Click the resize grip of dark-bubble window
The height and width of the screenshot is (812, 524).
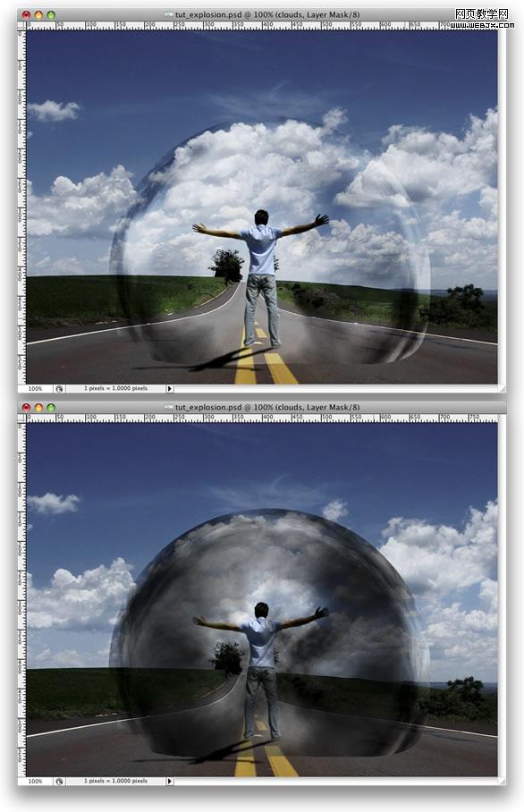click(x=502, y=781)
